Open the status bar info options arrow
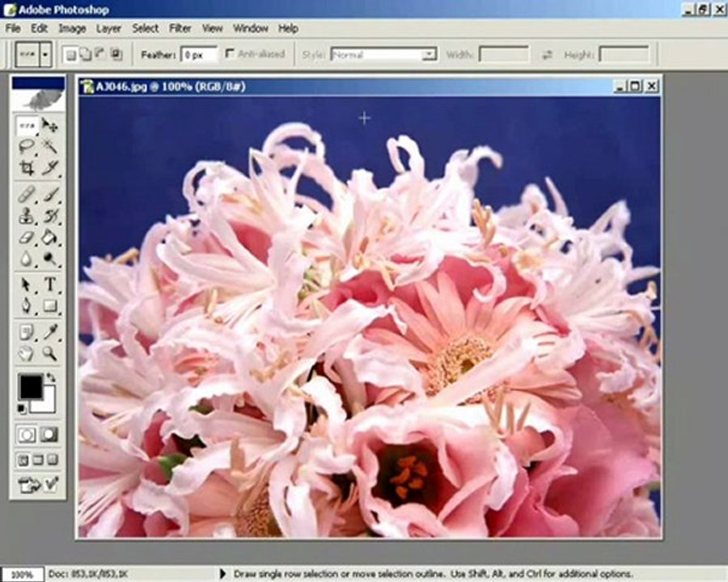 tap(222, 574)
